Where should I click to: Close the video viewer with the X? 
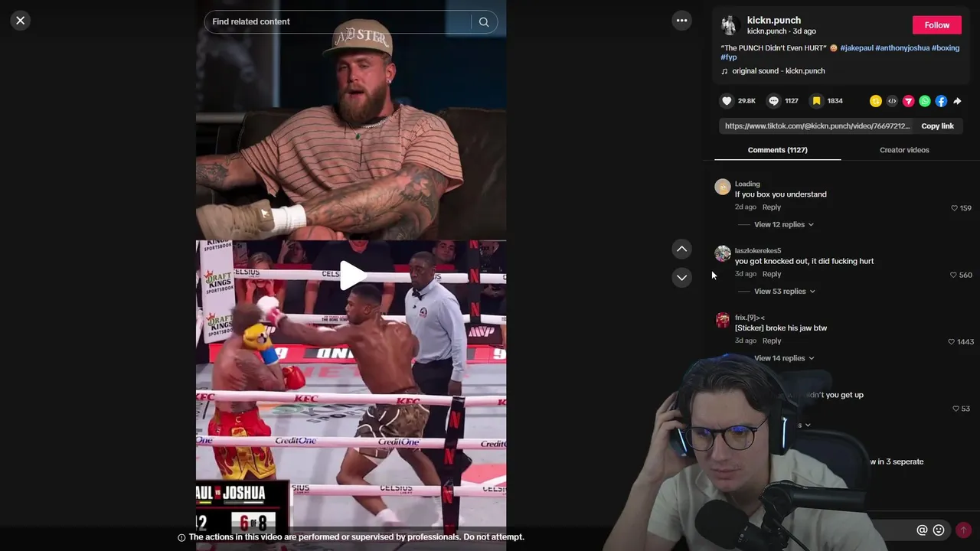[21, 21]
